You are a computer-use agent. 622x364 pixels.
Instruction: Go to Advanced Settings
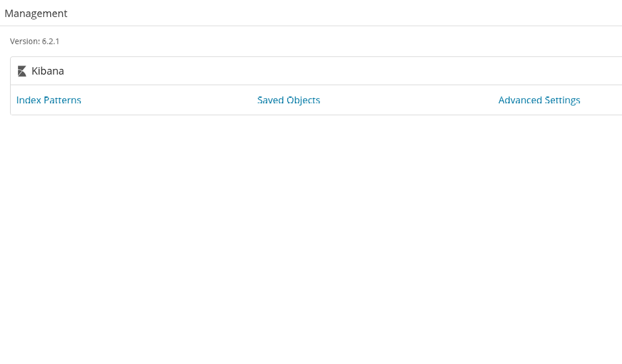[539, 100]
